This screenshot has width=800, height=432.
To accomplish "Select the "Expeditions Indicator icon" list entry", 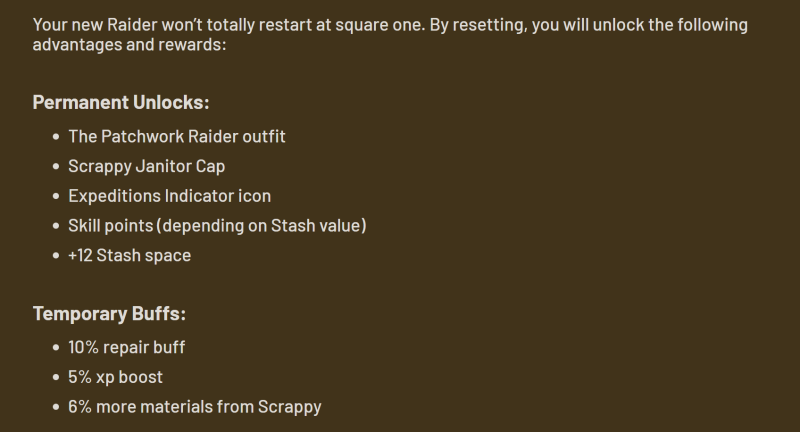I will click(169, 196).
